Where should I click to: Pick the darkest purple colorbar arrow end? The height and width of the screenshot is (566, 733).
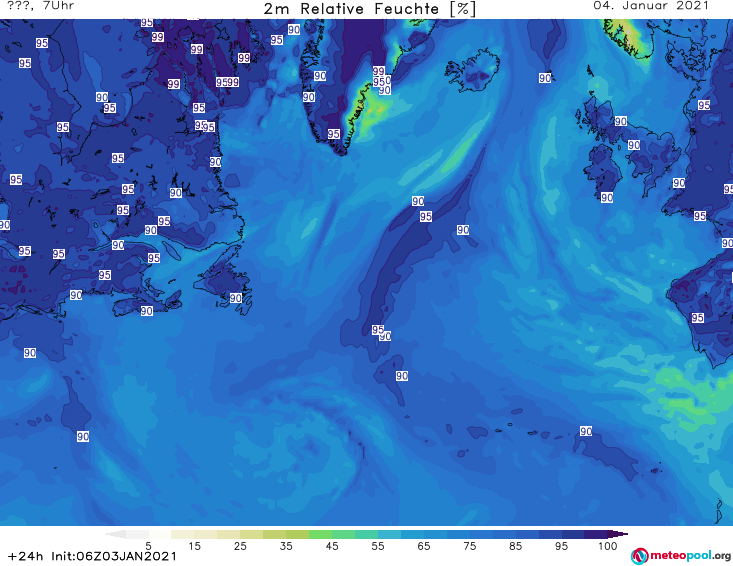click(x=620, y=534)
